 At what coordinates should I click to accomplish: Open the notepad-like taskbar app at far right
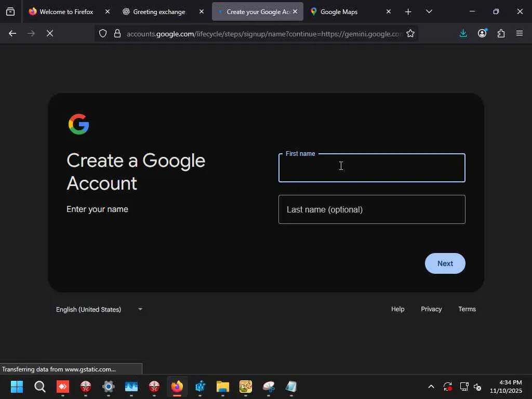(x=291, y=387)
